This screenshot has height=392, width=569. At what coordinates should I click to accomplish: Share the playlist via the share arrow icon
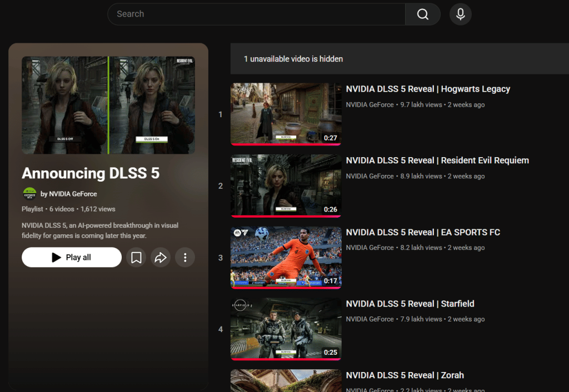[x=161, y=257]
